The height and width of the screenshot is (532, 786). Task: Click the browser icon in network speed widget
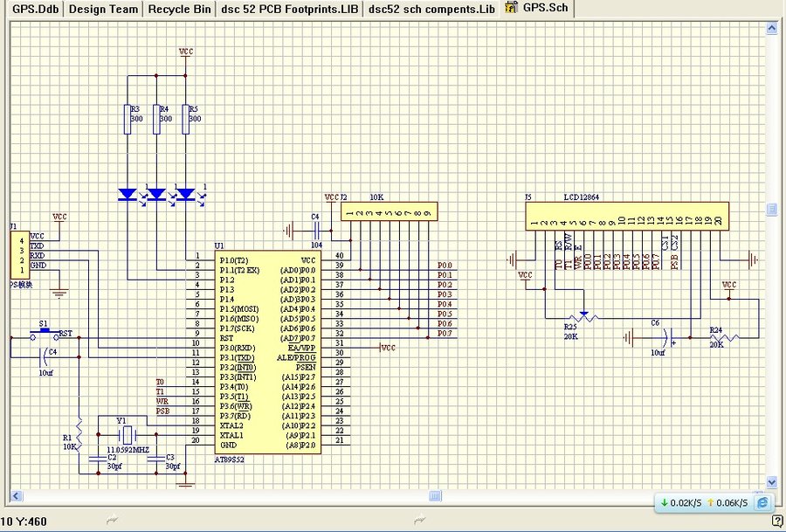coord(762,503)
